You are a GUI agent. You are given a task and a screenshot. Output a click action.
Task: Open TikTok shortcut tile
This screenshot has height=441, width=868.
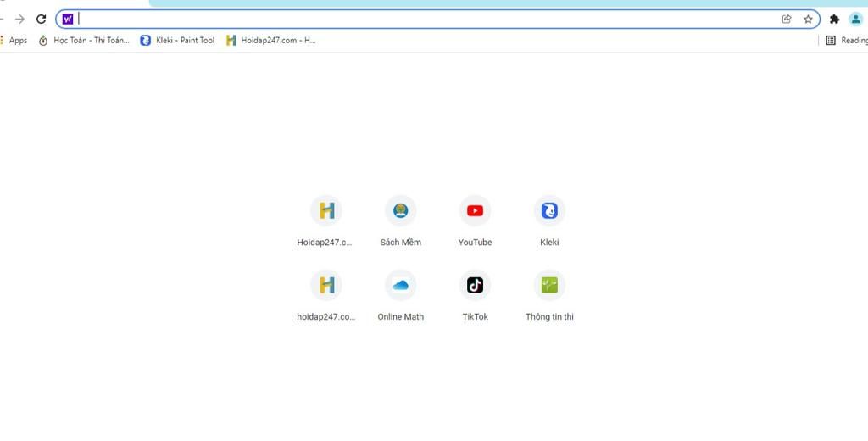pos(475,296)
